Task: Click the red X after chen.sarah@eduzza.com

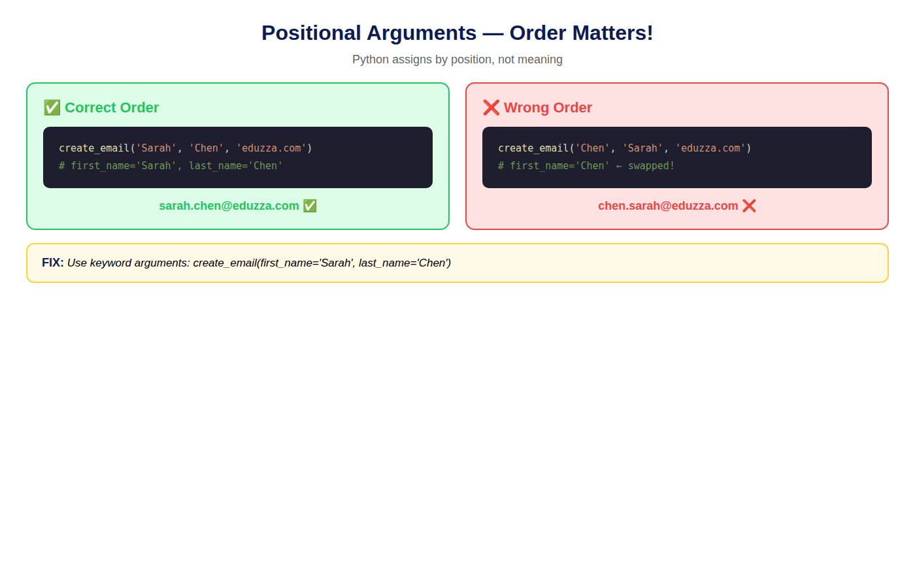Action: pos(749,206)
